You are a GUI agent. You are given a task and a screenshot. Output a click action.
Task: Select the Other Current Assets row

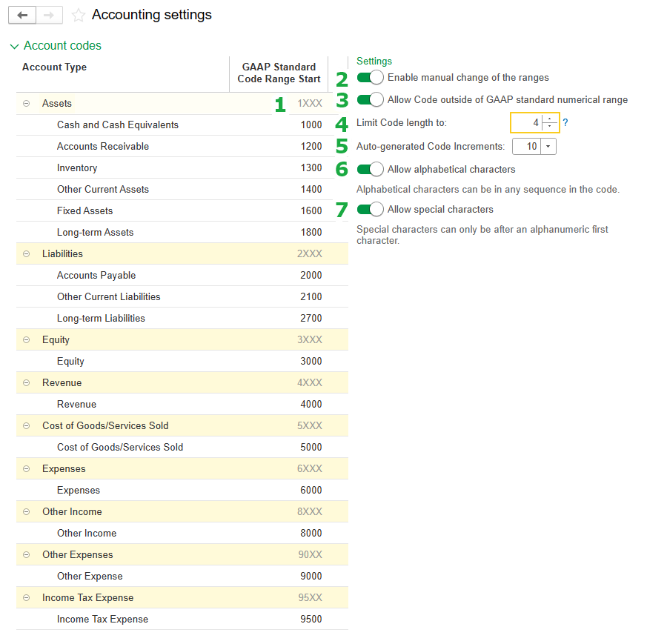(182, 189)
